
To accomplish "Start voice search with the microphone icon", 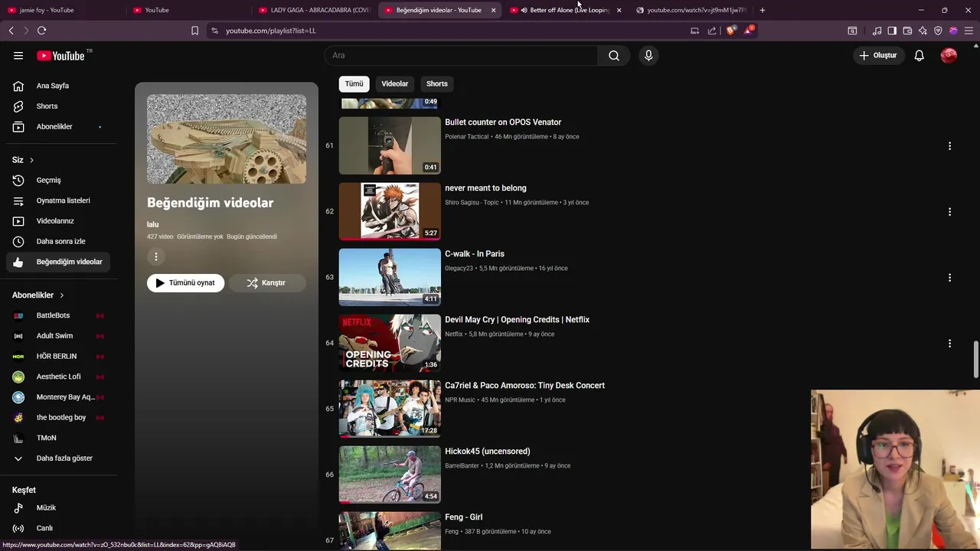I will tap(648, 55).
